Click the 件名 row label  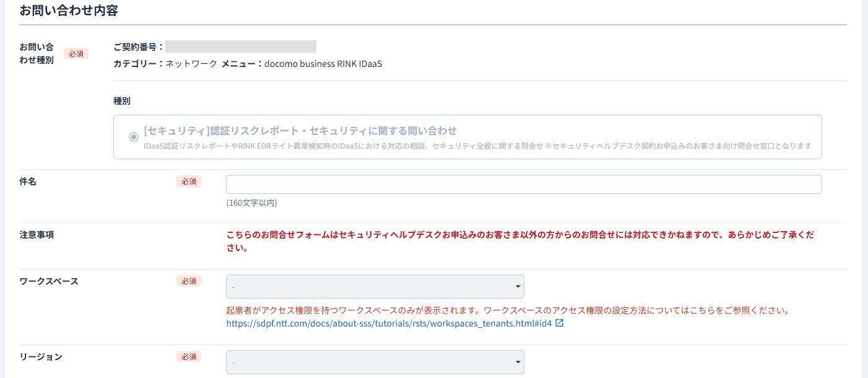28,182
